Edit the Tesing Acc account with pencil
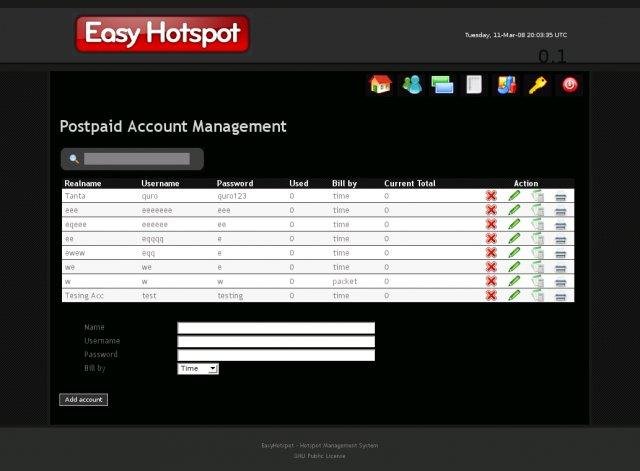The image size is (640, 471). (514, 295)
